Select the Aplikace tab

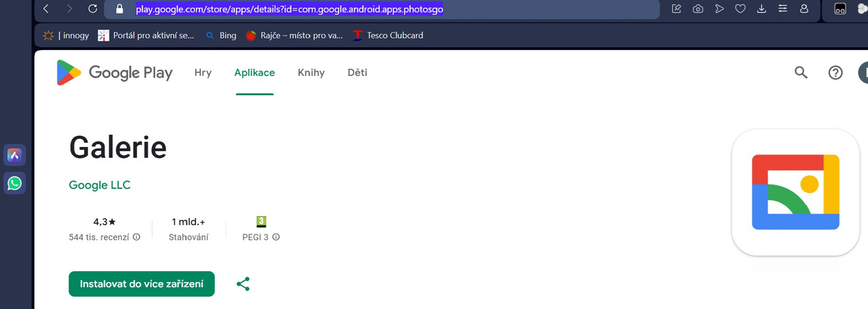click(x=254, y=73)
